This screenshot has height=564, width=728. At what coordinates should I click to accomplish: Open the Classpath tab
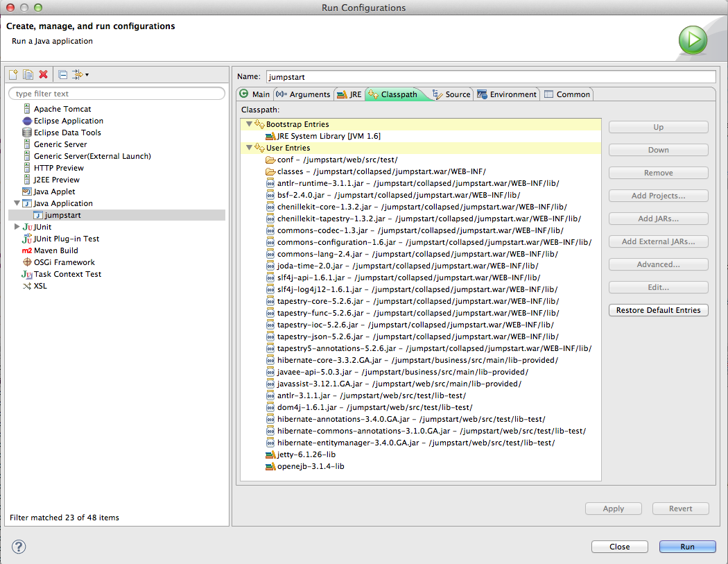pyautogui.click(x=394, y=94)
